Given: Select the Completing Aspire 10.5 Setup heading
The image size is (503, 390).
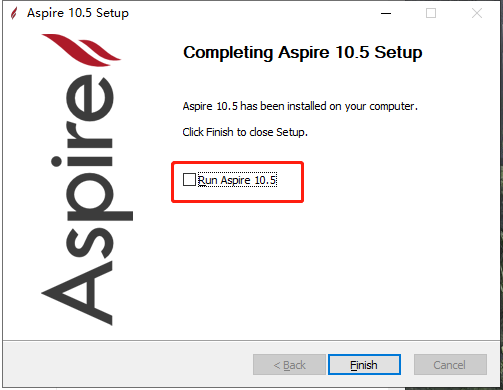Looking at the screenshot, I should (303, 52).
